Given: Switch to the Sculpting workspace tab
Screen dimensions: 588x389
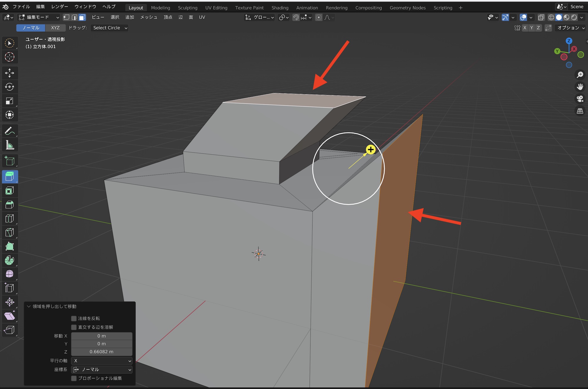Looking at the screenshot, I should [x=187, y=8].
